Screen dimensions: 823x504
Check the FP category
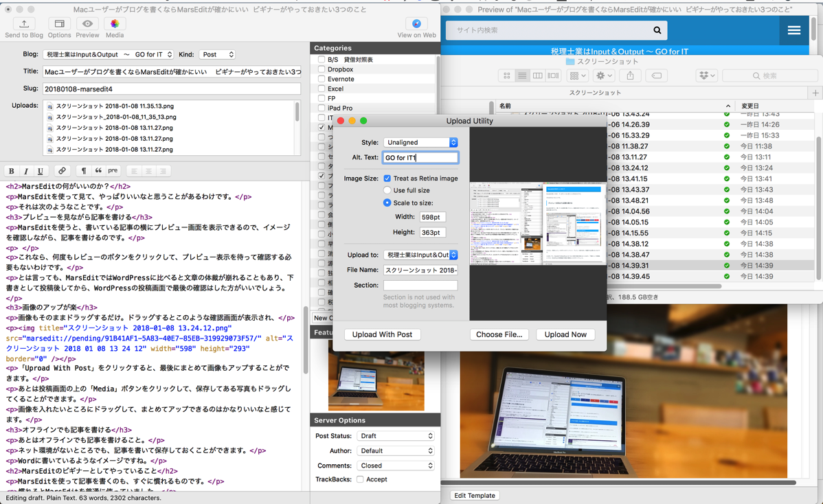point(322,98)
